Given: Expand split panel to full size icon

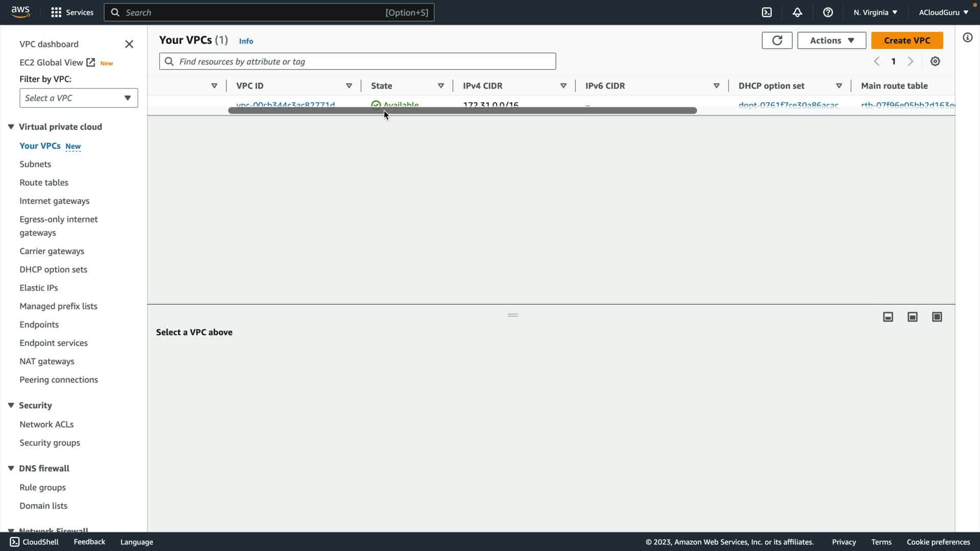Looking at the screenshot, I should tap(937, 317).
